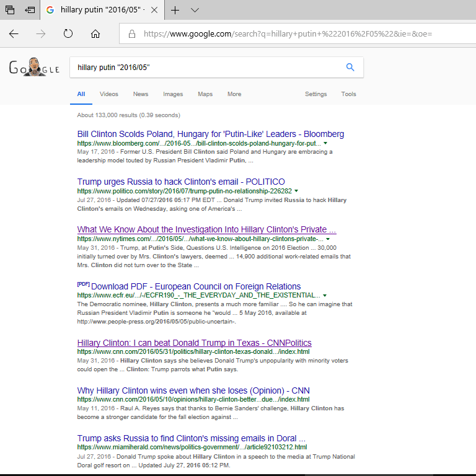Viewport: 476px width, 476px height.
Task: Switch to the Images tab
Action: point(173,94)
